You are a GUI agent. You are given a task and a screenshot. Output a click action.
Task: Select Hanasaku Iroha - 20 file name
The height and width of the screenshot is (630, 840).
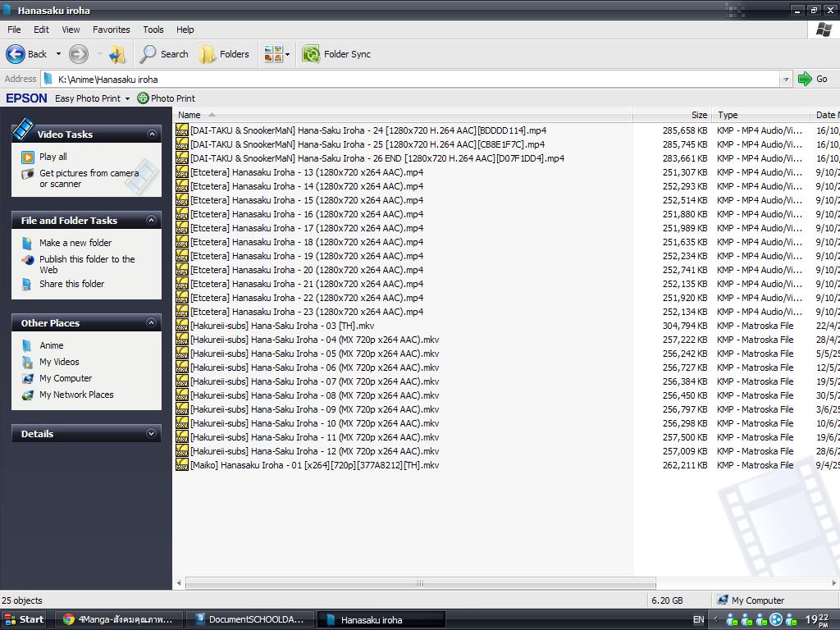(307, 270)
